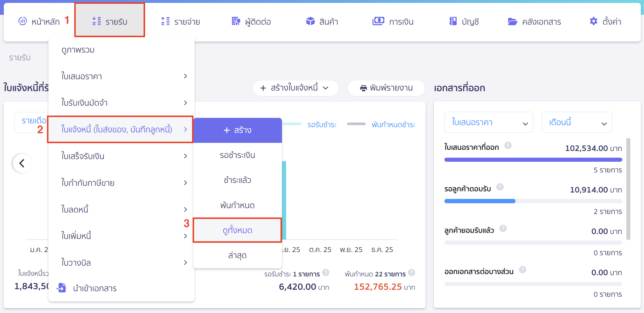Screen dimensions: 644x313
Task: Click the left arrow on the chart carousel
Action: pos(22,163)
